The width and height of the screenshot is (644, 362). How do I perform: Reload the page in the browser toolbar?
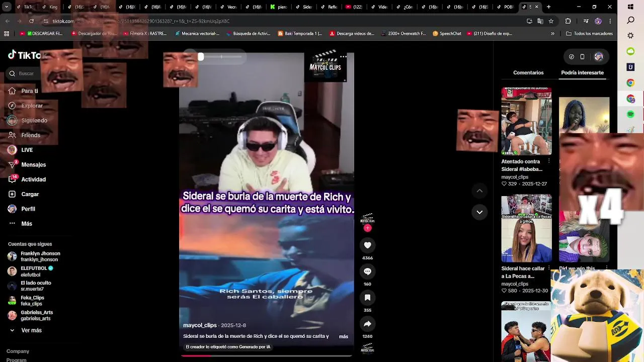coord(31,21)
